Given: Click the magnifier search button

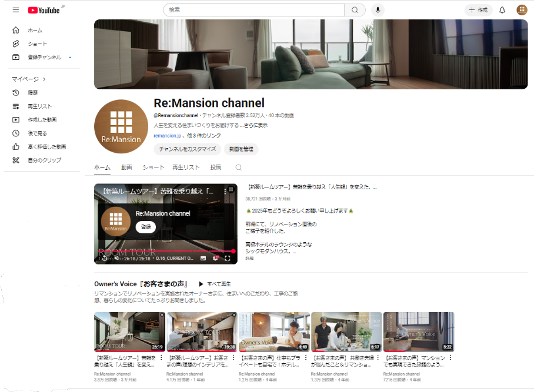Looking at the screenshot, I should pyautogui.click(x=355, y=10).
